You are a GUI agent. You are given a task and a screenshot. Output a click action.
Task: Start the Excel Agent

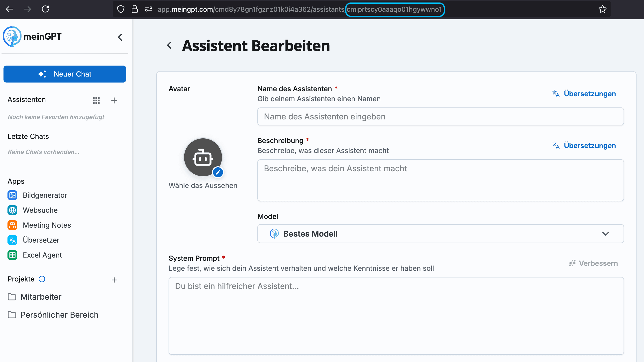42,255
